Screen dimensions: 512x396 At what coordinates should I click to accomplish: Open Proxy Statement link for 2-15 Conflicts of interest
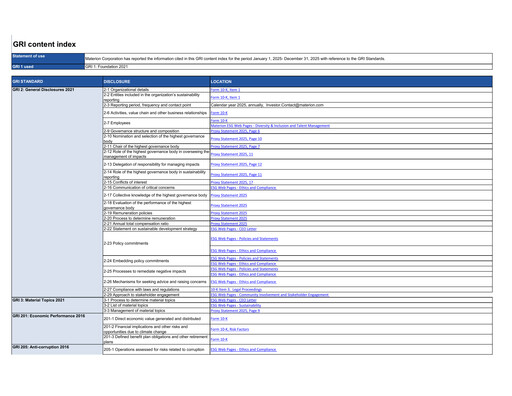[x=232, y=182]
